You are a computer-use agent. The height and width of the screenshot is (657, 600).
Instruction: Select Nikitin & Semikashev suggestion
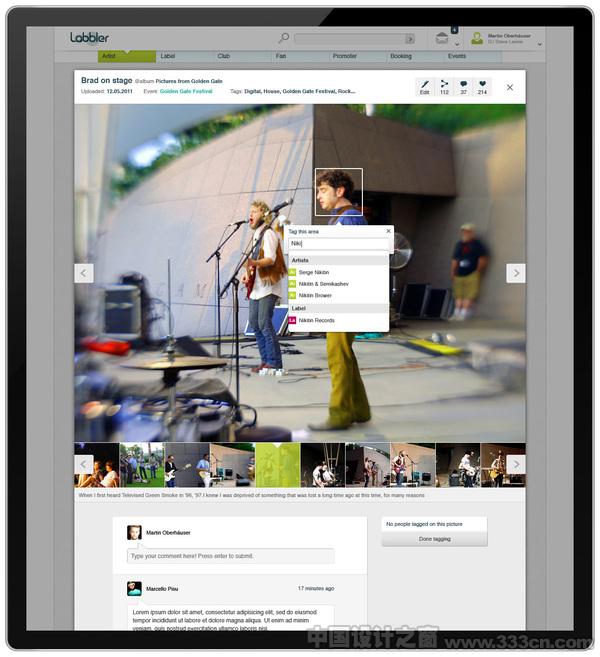pyautogui.click(x=338, y=284)
